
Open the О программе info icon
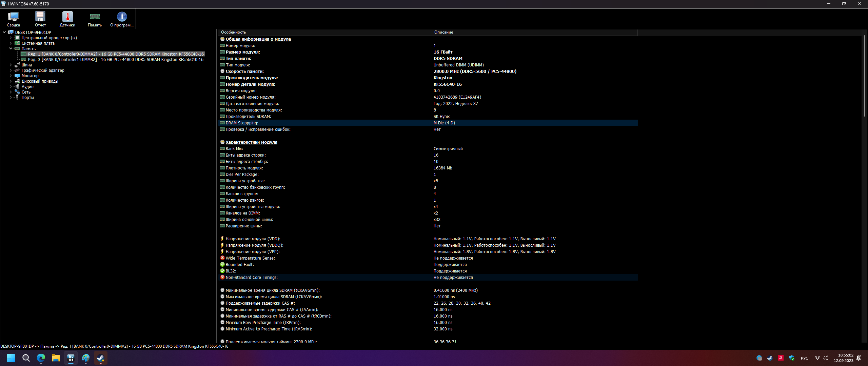pyautogui.click(x=122, y=19)
